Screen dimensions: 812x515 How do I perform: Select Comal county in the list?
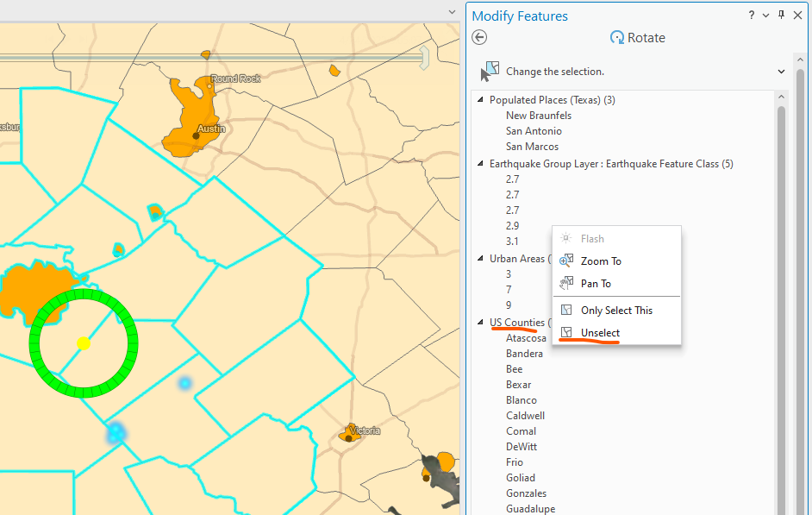coord(521,431)
